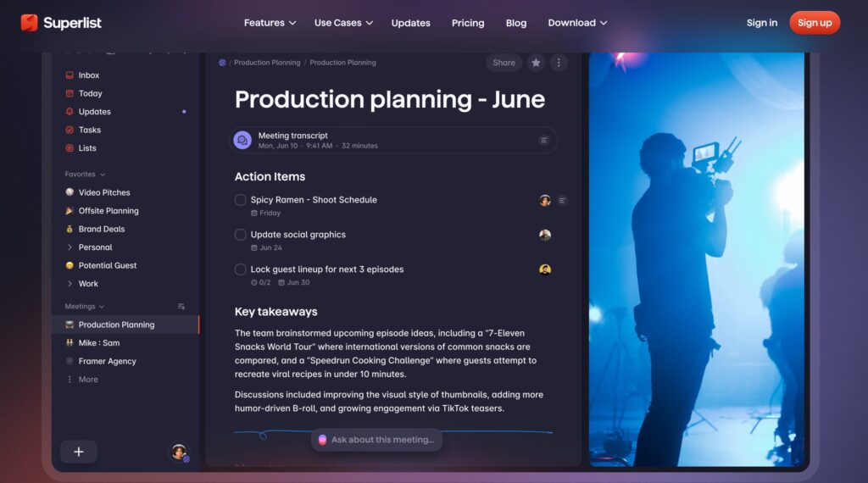Click assignee avatar on Update social graphics

(545, 235)
